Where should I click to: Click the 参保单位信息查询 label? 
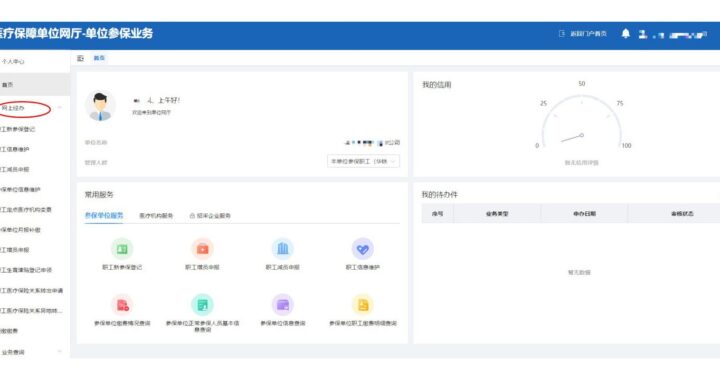click(283, 324)
